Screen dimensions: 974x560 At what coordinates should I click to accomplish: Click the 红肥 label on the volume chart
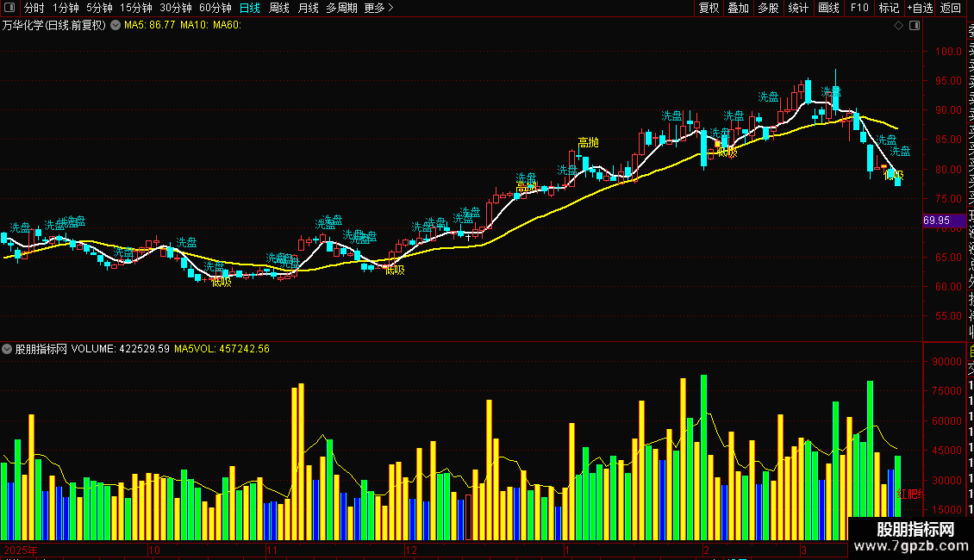pyautogui.click(x=909, y=495)
